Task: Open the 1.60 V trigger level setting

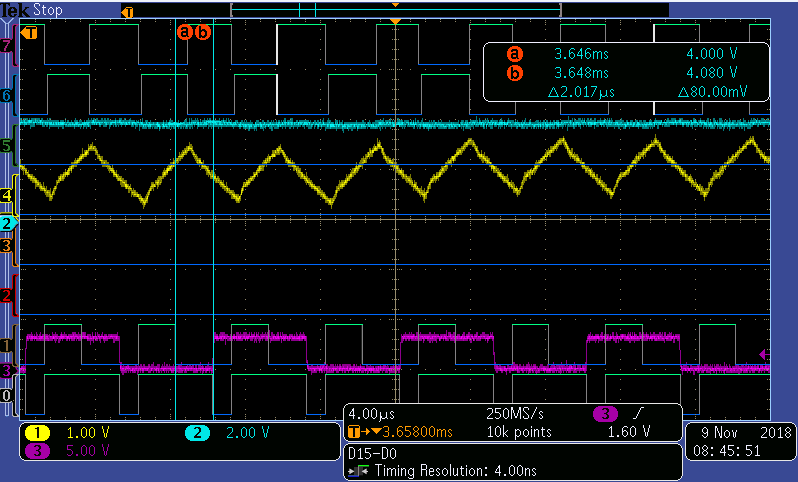Action: click(629, 432)
